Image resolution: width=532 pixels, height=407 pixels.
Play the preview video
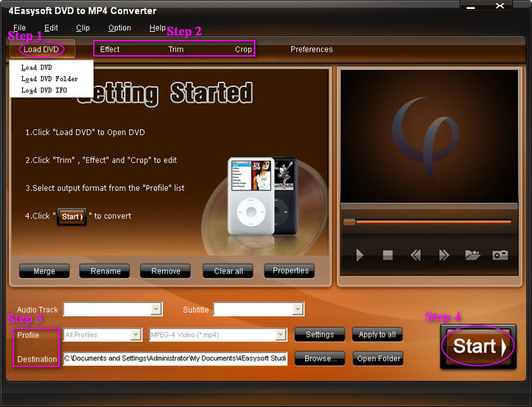[x=359, y=255]
